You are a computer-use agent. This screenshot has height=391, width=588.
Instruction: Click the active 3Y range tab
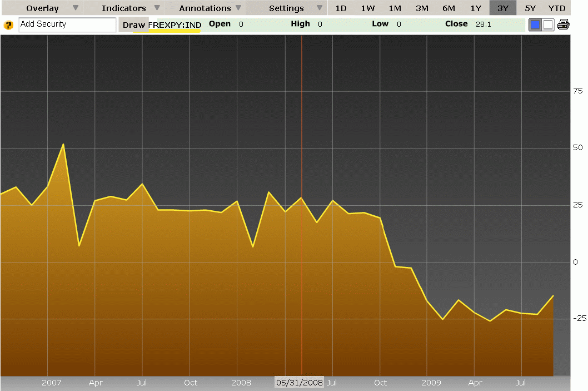(x=502, y=8)
